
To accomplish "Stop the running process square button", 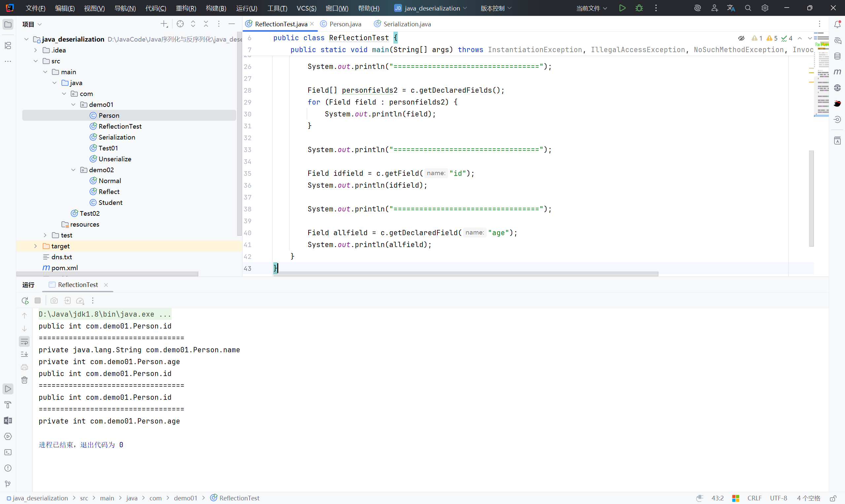I will tap(38, 300).
